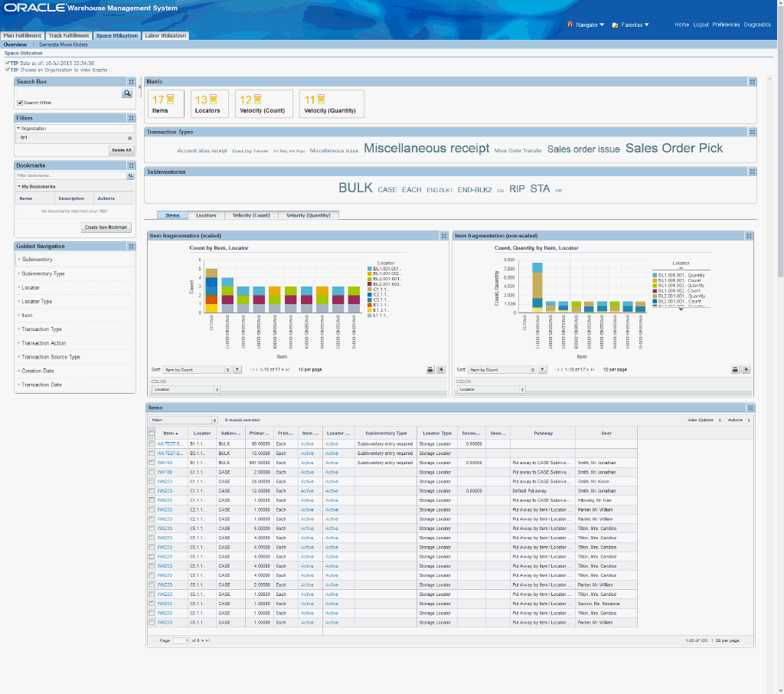Open the Actions menu in Items table
The image size is (784, 694).
point(739,421)
